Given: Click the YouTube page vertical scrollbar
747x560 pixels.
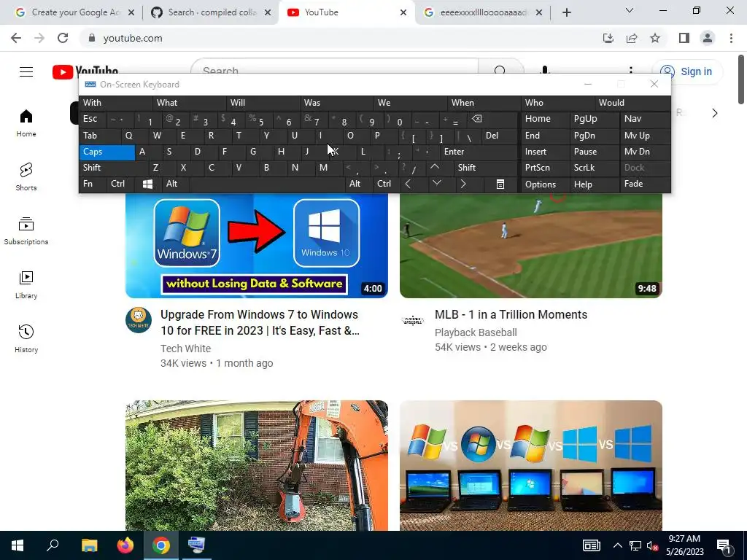Looking at the screenshot, I should [x=741, y=79].
